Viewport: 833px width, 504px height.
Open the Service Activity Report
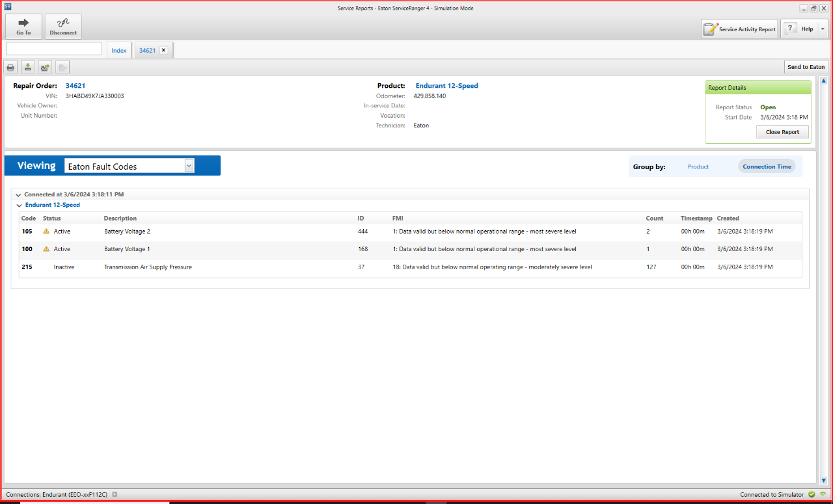tap(739, 29)
